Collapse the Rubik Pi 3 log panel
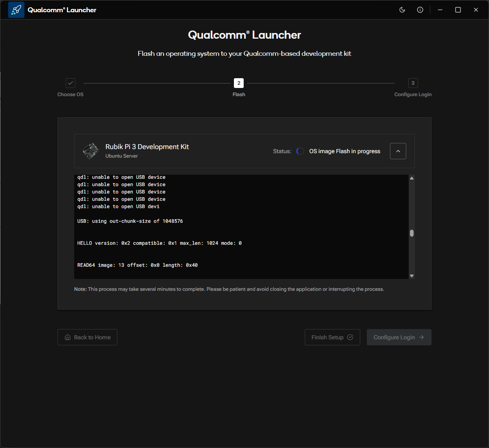Screen dimensions: 489x448 click(398, 151)
